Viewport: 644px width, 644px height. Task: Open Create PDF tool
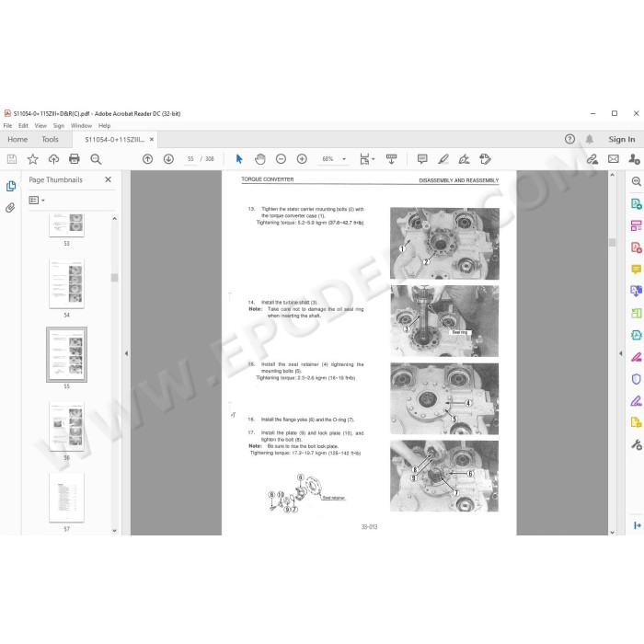click(637, 247)
